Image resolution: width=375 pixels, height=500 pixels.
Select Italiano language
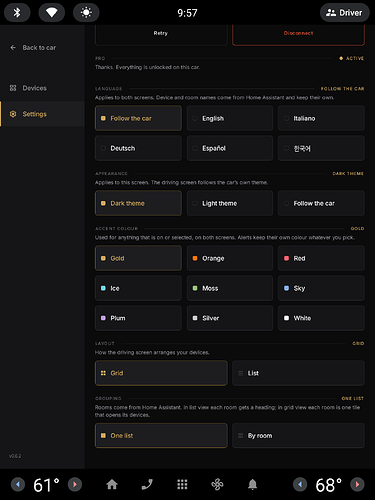point(321,118)
